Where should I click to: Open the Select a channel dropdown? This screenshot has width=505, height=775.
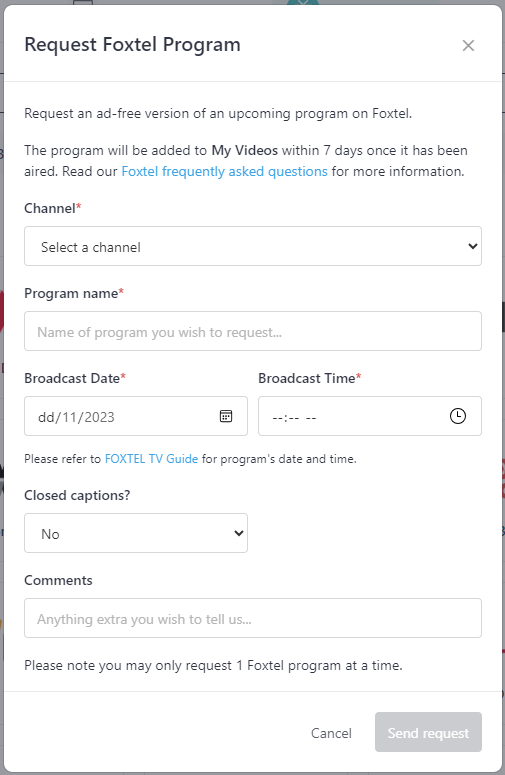pos(253,246)
